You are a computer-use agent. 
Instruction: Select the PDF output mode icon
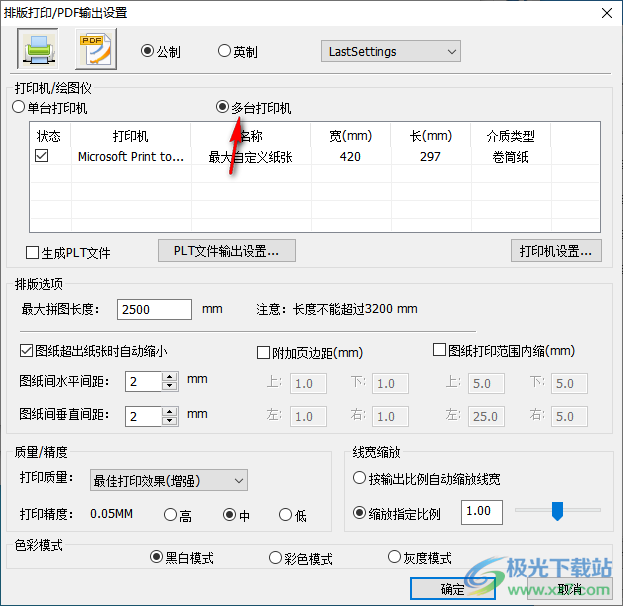point(96,49)
